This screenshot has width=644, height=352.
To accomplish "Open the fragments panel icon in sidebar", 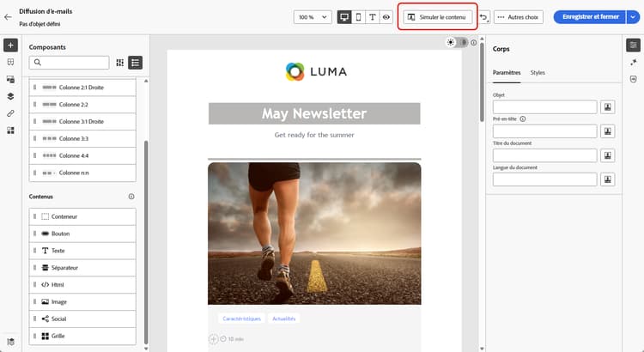I will pos(10,62).
